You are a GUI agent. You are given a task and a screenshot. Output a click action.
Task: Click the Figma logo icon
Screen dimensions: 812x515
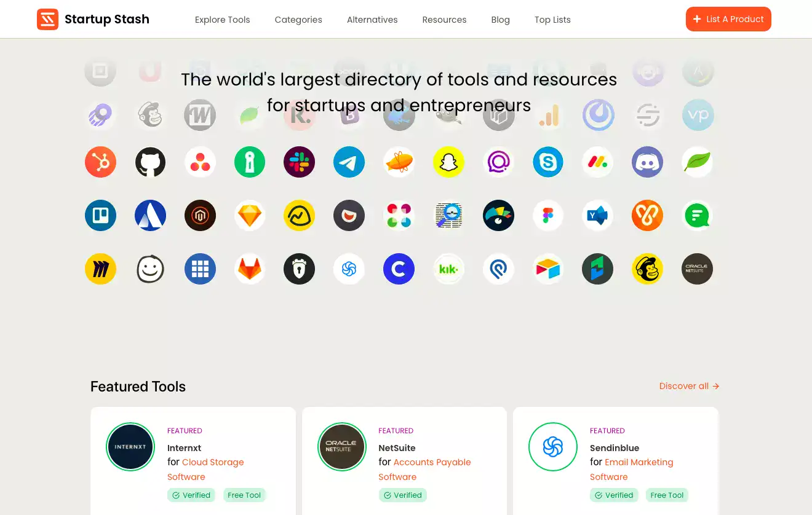(x=547, y=216)
